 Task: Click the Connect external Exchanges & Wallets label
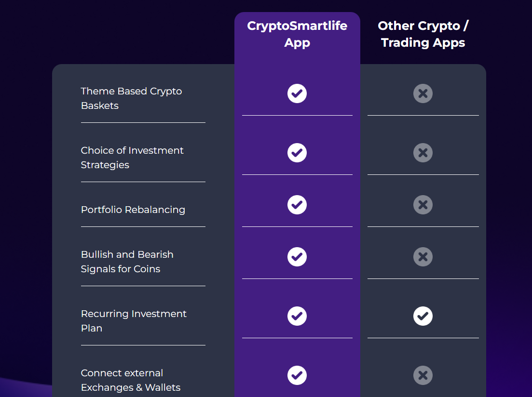(131, 380)
